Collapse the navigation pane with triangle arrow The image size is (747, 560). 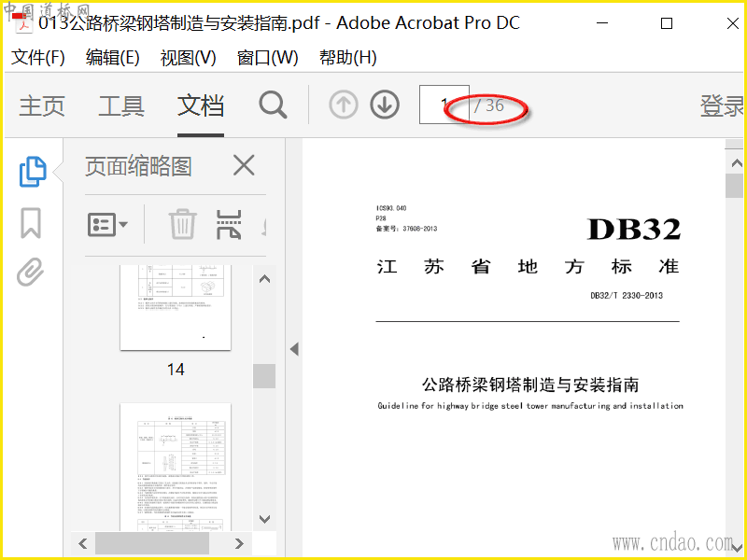click(x=294, y=349)
